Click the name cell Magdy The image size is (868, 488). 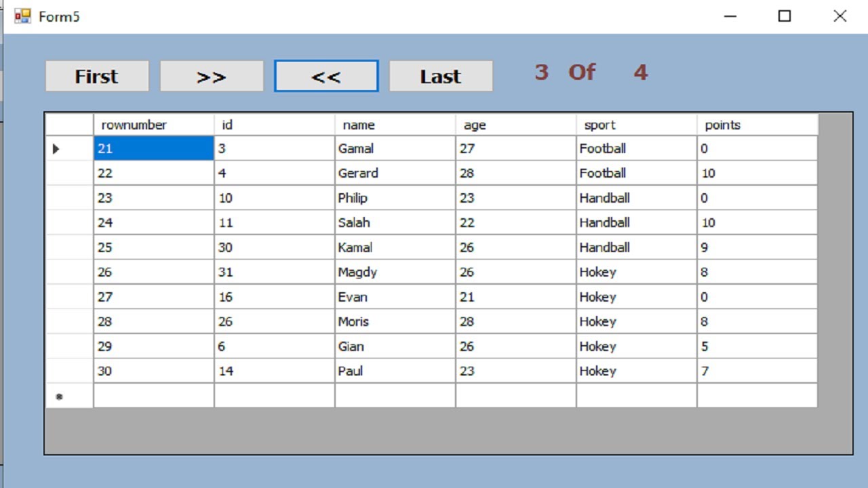395,272
